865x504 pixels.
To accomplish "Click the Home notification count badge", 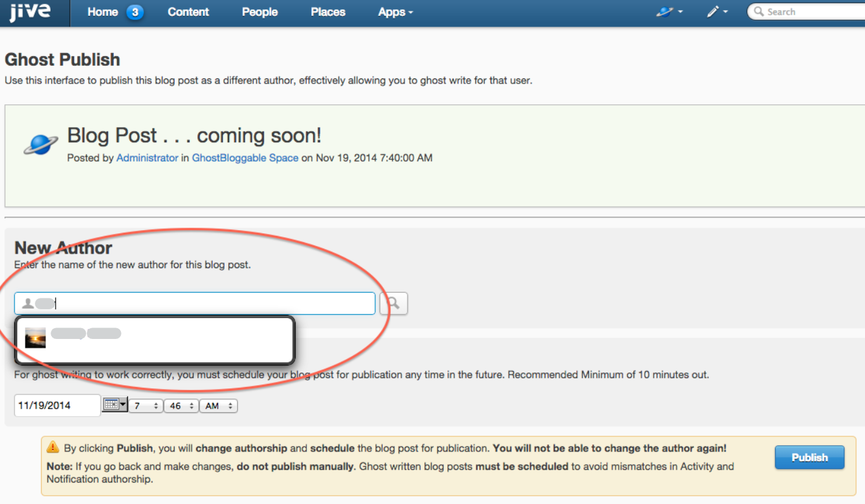I will (x=135, y=12).
